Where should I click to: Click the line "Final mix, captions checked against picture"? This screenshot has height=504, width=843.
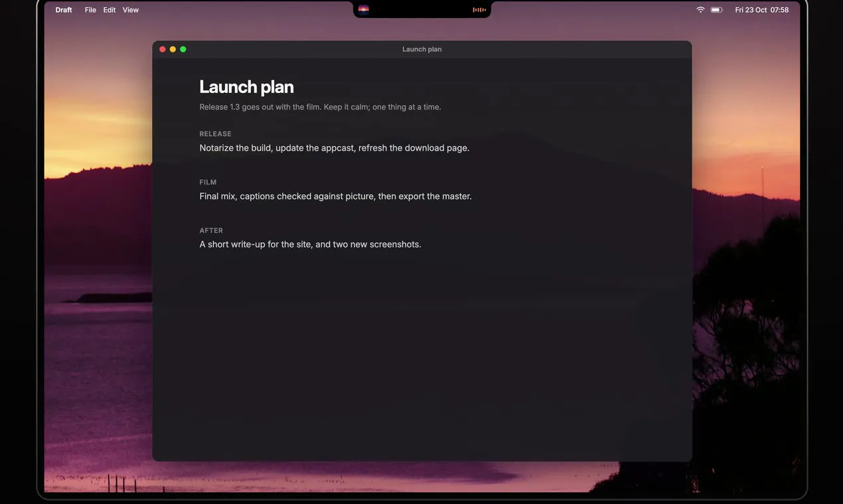coord(335,196)
